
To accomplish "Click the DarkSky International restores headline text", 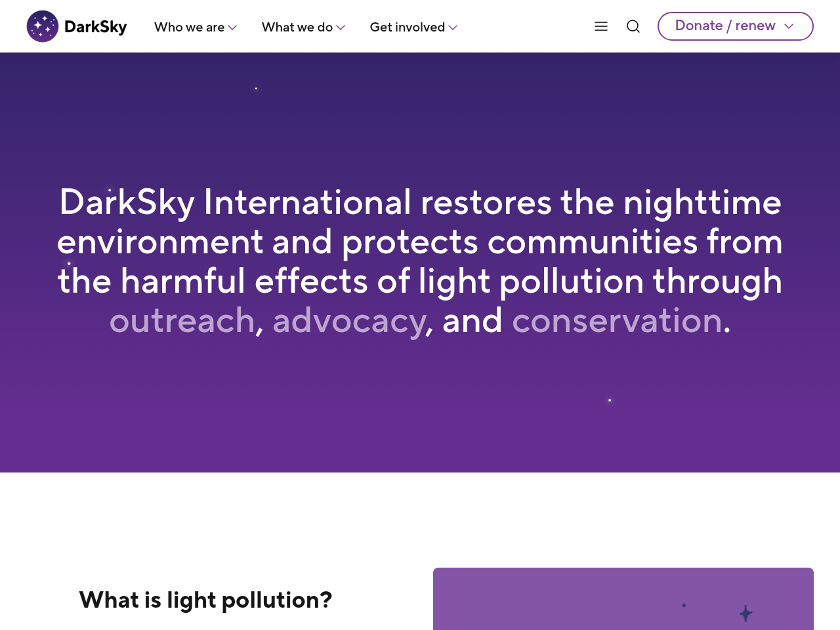I will (420, 241).
